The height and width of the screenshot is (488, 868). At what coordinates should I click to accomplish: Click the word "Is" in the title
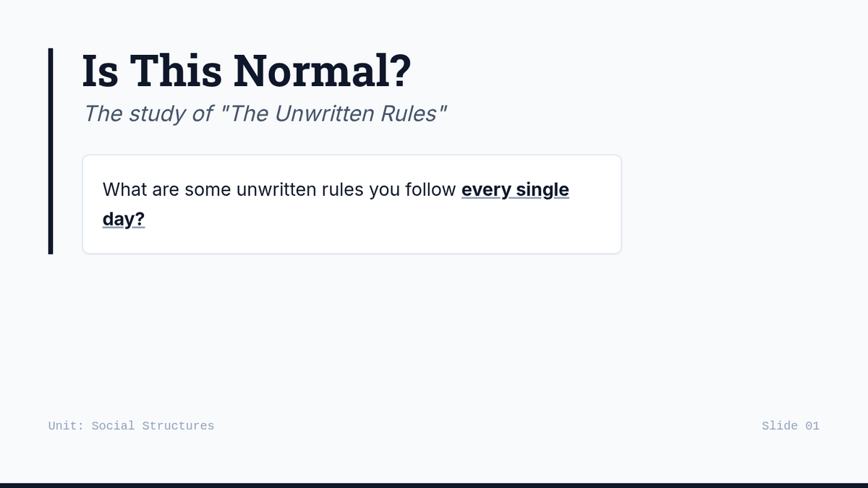tap(101, 71)
